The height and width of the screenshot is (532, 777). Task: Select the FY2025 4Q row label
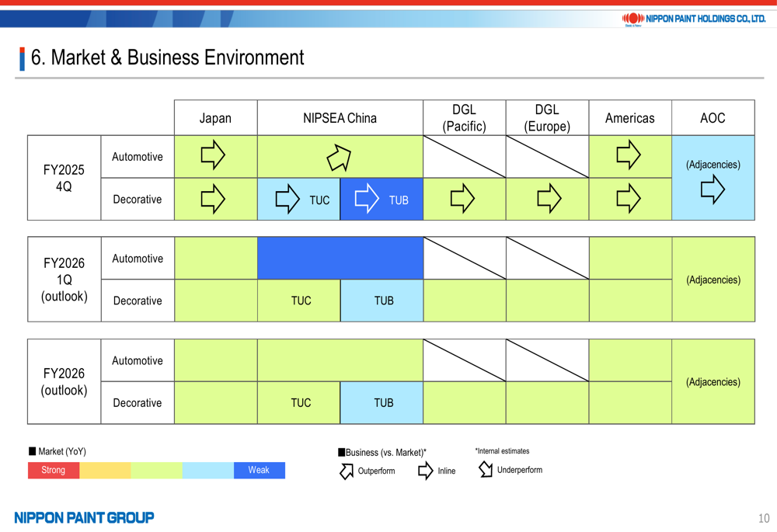(64, 178)
